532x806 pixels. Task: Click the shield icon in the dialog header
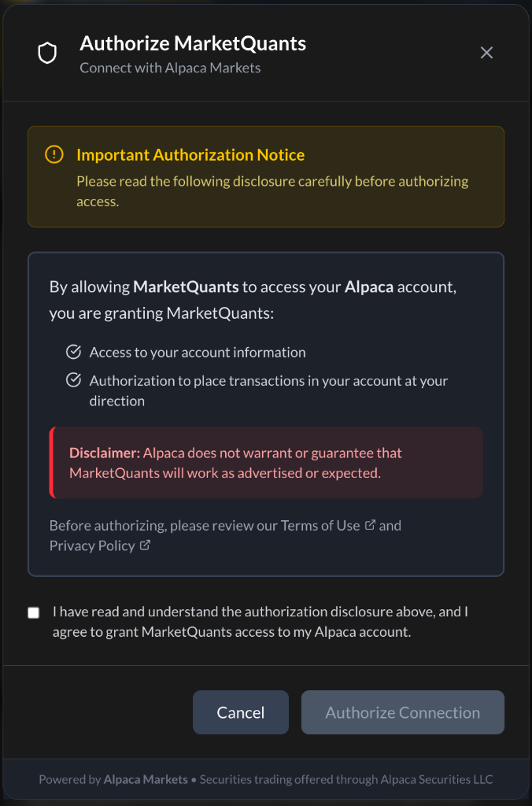click(x=47, y=52)
